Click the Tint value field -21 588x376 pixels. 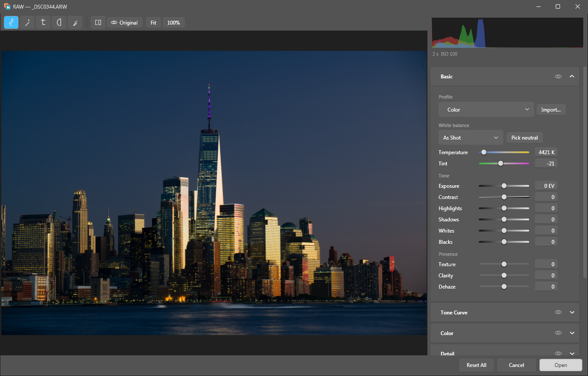(546, 163)
